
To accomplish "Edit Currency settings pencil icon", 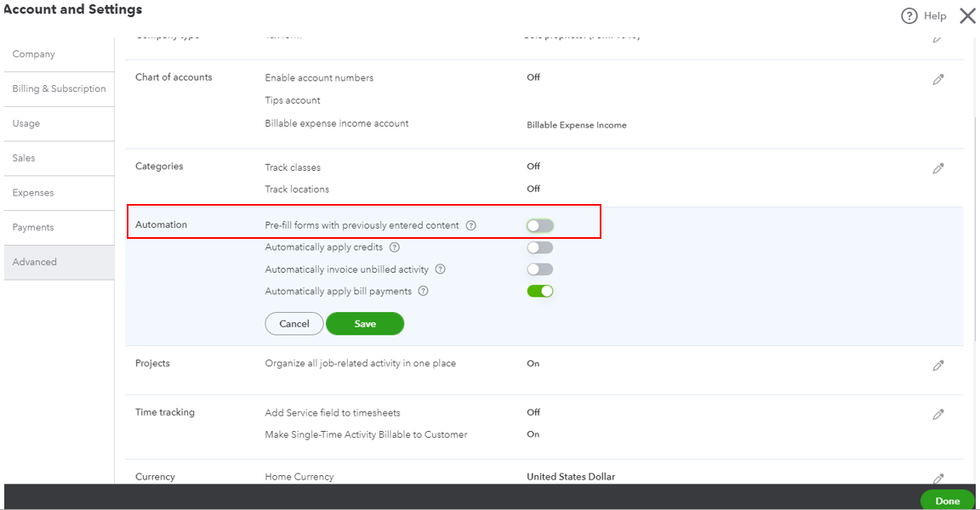I will pos(938,479).
